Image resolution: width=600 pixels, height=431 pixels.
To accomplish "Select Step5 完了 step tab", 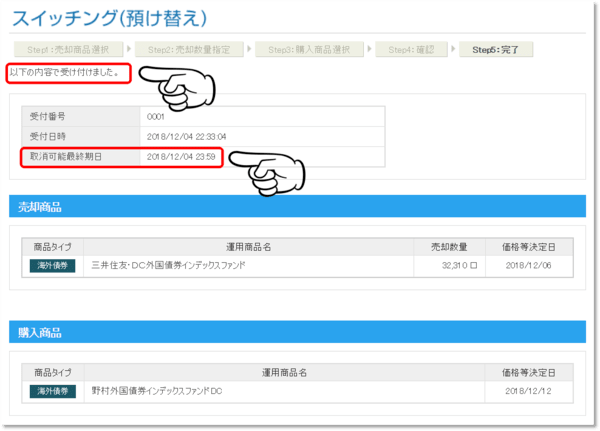I will pyautogui.click(x=496, y=49).
